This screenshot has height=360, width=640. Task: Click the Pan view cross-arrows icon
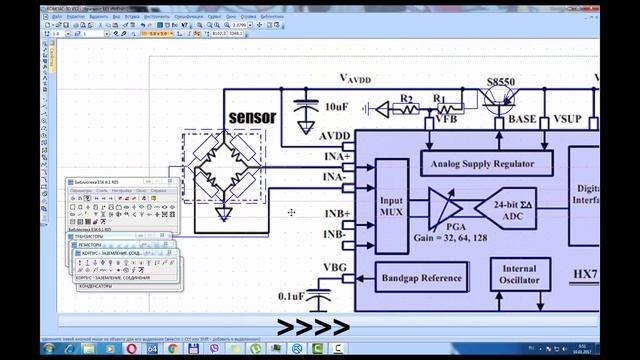260,25
